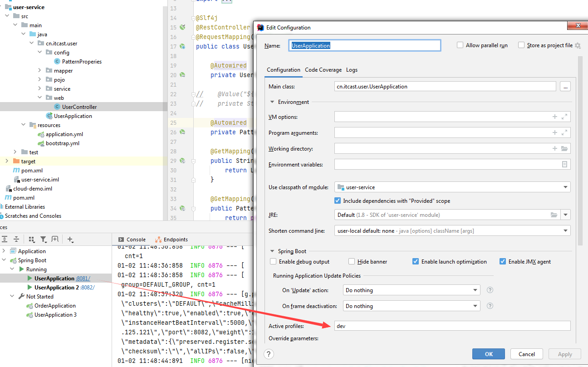Click folder browse icon in JRE field
588x367 pixels.
coord(554,215)
